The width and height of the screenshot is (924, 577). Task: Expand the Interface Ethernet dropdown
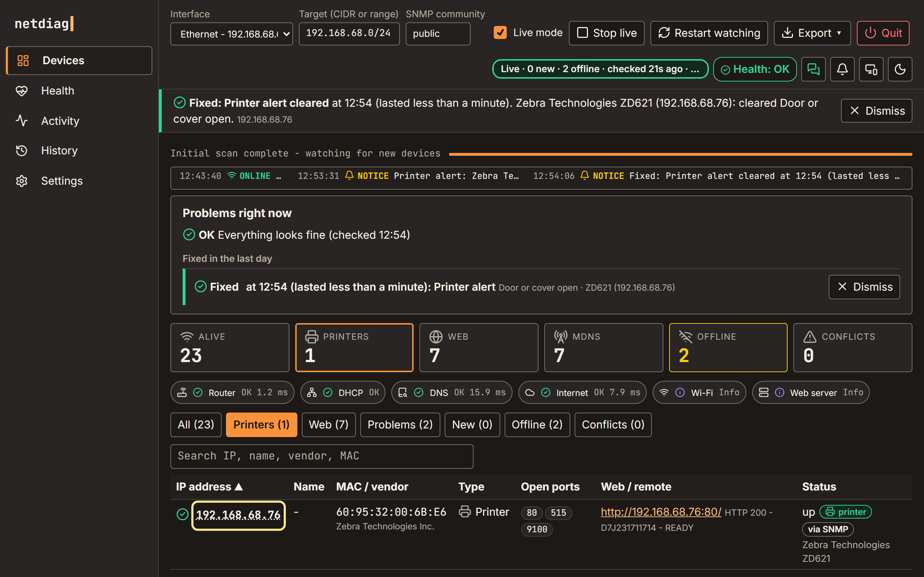231,34
